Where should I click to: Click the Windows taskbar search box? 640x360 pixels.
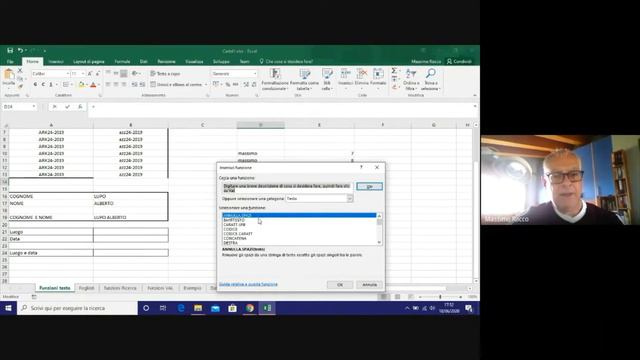coord(77,308)
